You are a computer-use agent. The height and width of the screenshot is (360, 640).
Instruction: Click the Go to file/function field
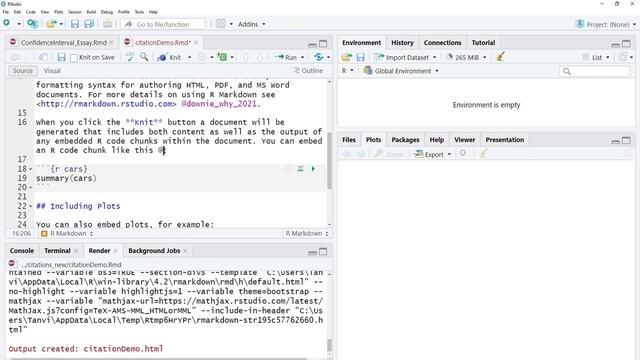pos(163,24)
